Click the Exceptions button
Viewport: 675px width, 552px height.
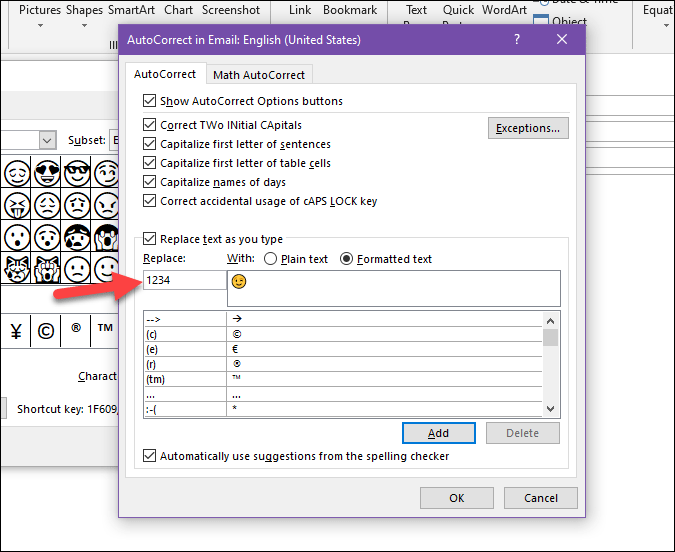tap(528, 128)
